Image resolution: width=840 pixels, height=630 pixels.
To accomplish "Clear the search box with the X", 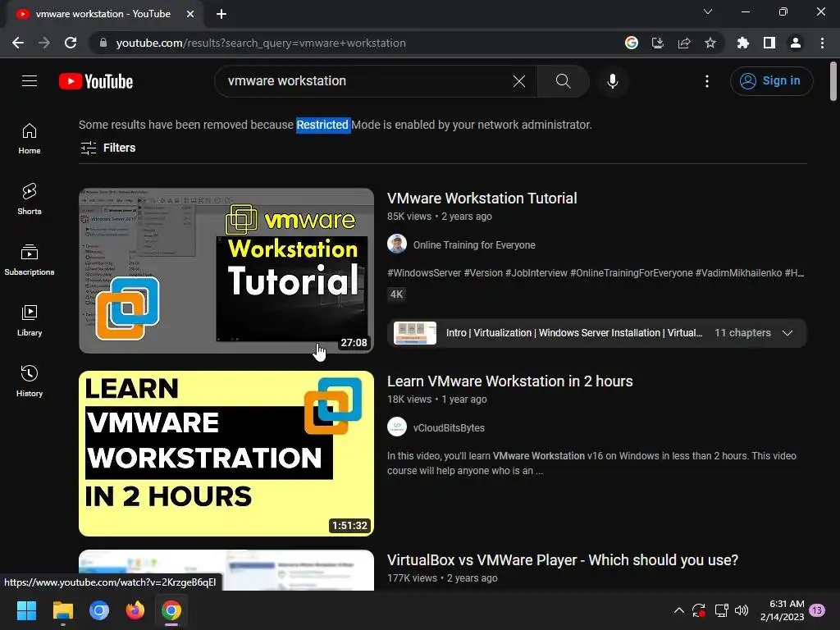I will pyautogui.click(x=518, y=81).
